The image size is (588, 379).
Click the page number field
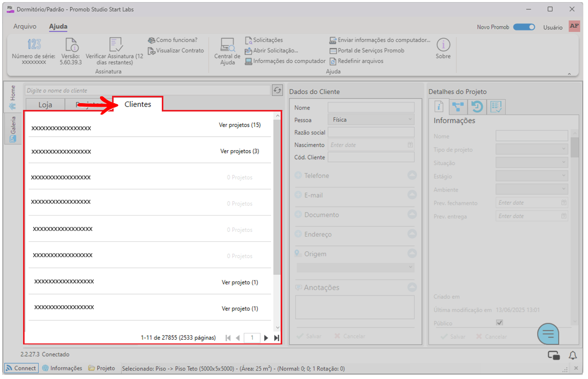coord(252,338)
